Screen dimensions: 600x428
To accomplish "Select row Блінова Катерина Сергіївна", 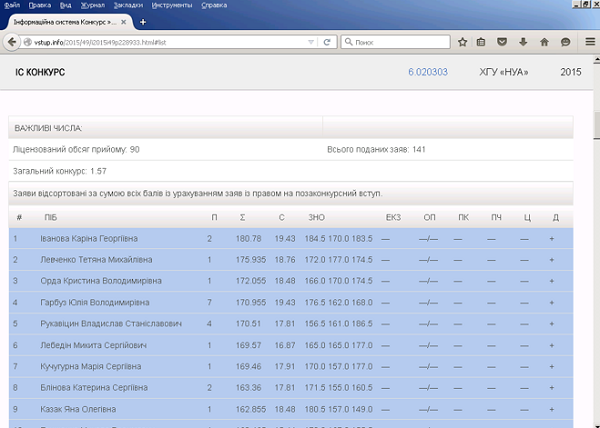I will (291, 387).
